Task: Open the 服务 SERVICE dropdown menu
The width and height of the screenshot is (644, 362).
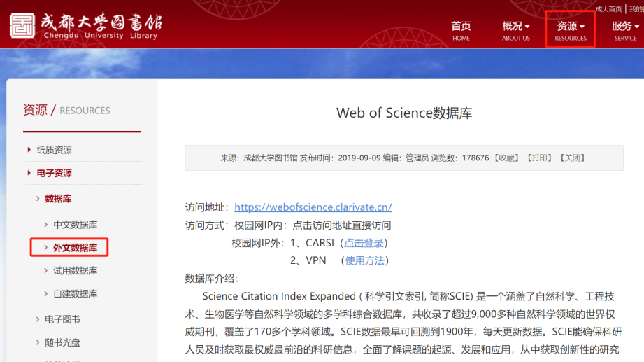Action: [625, 31]
